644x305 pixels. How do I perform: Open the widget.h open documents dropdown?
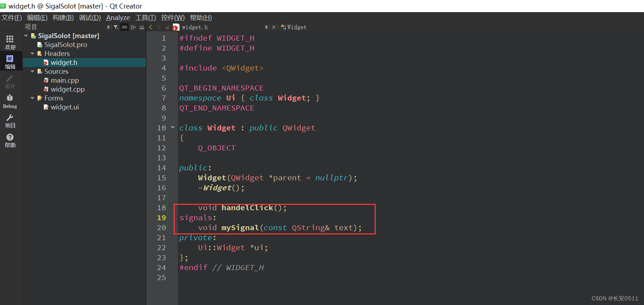click(225, 27)
